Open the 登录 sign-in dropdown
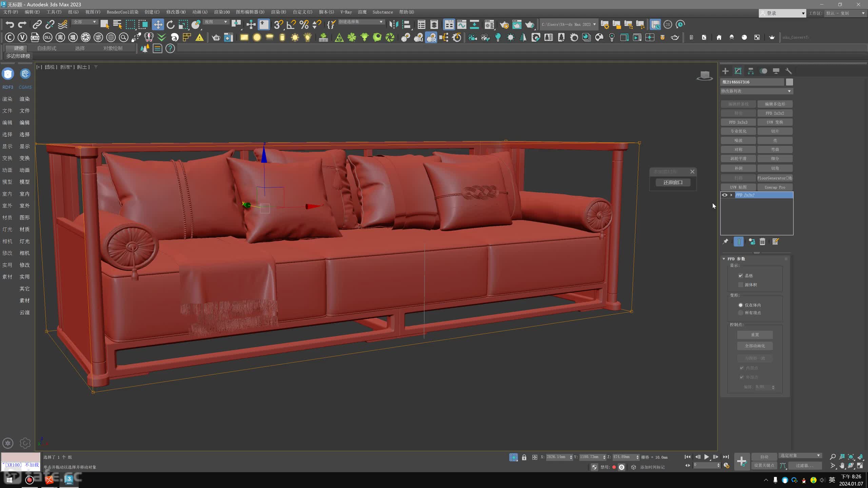 [783, 13]
